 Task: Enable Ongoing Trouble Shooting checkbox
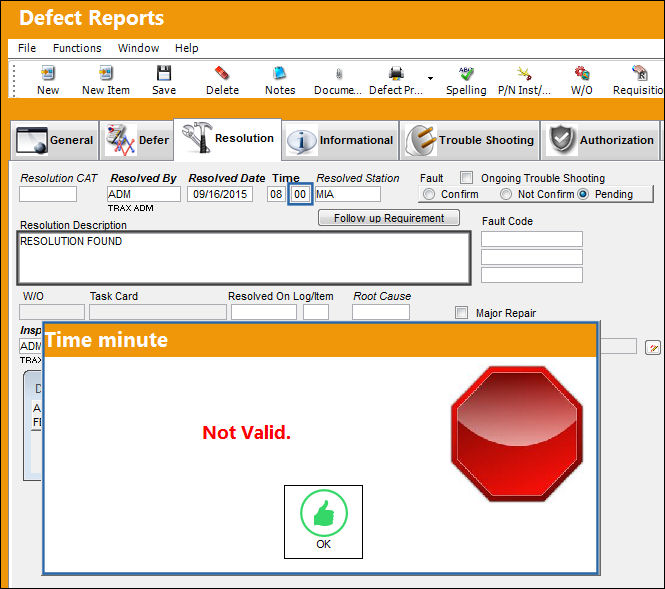[x=466, y=177]
